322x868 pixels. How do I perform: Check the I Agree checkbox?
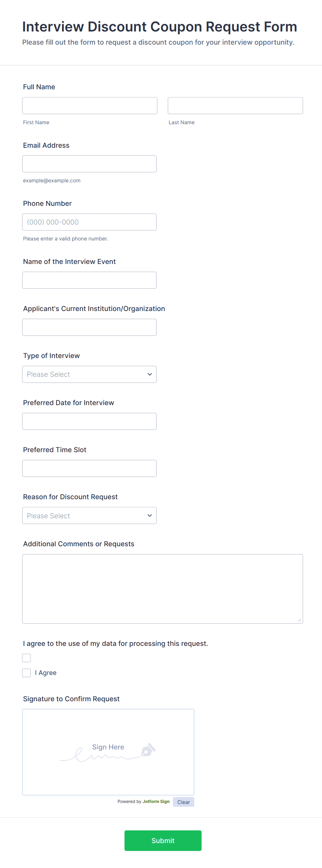(x=27, y=673)
